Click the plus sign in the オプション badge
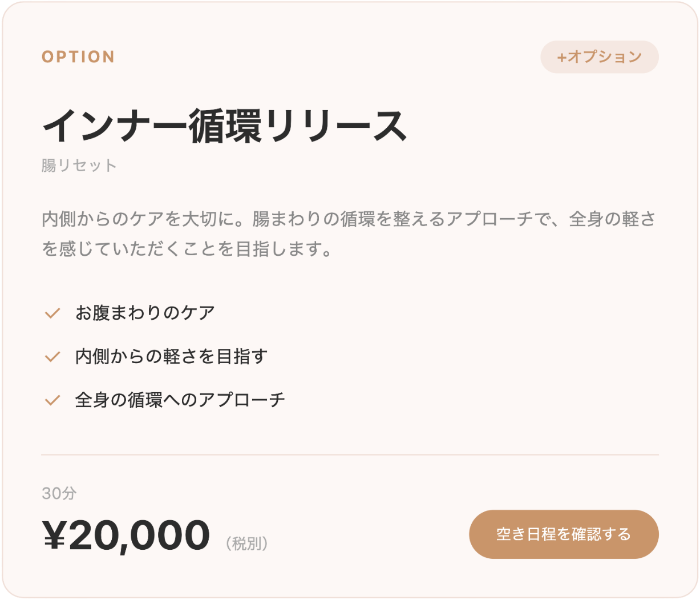Image resolution: width=700 pixels, height=600 pixels. (x=561, y=57)
